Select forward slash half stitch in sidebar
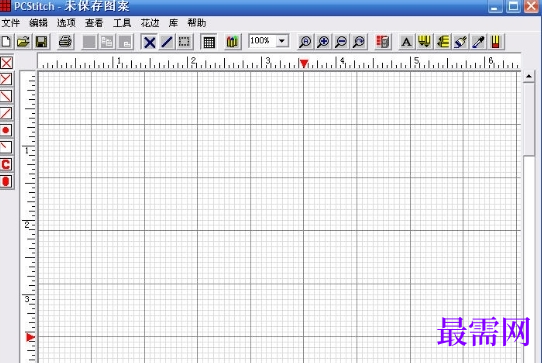Image resolution: width=549 pixels, height=363 pixels. [x=6, y=113]
